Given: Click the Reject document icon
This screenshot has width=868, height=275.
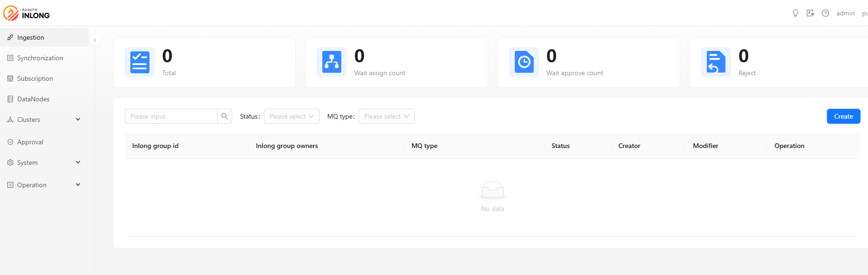Looking at the screenshot, I should [x=716, y=62].
